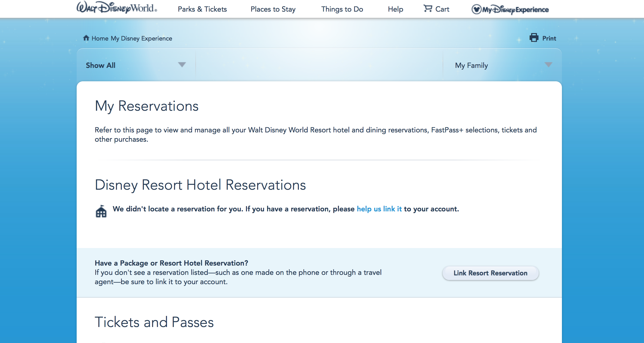Click the Disney Resort Hotel Reservations heading
The height and width of the screenshot is (343, 644).
(200, 185)
